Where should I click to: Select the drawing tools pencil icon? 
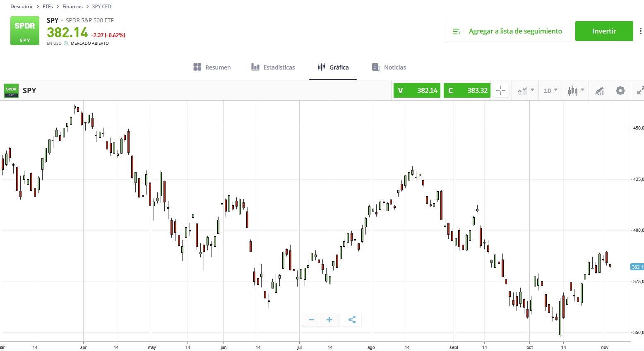599,91
